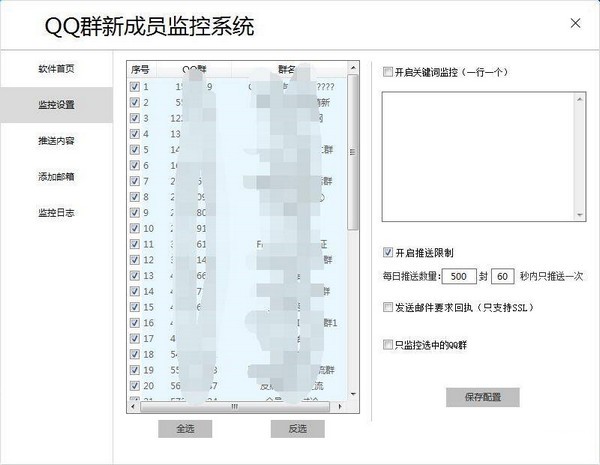This screenshot has width=600, height=465.
Task: Close the QQ群新成员监控系统 window
Action: coord(575,23)
